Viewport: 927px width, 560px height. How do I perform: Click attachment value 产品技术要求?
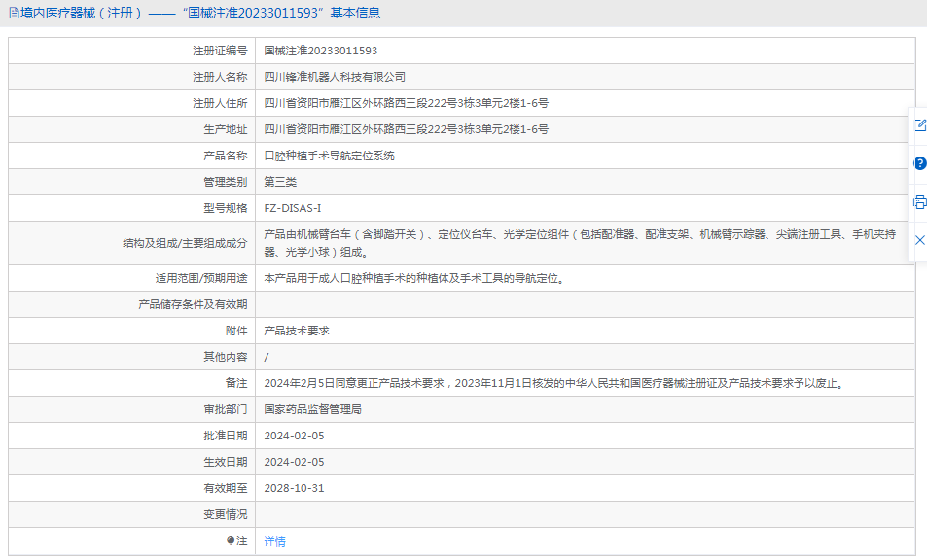click(x=297, y=331)
